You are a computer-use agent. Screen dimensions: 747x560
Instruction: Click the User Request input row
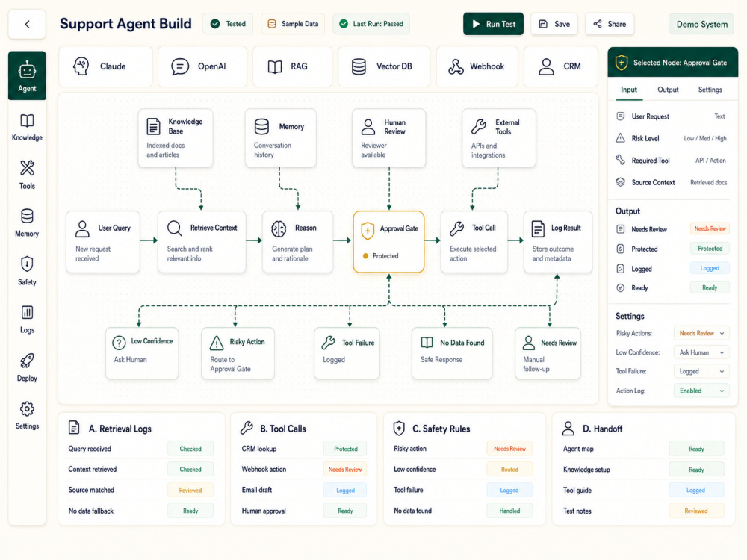coord(672,116)
